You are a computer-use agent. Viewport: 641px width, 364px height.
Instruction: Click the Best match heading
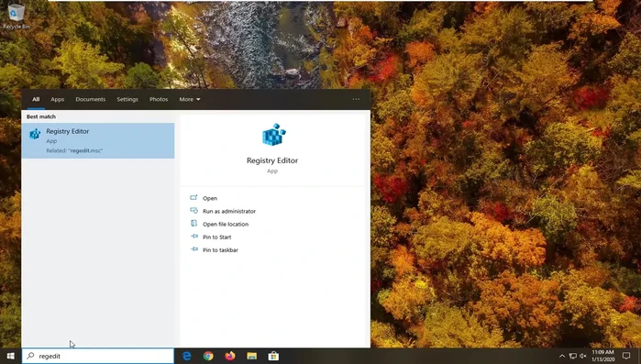point(41,116)
